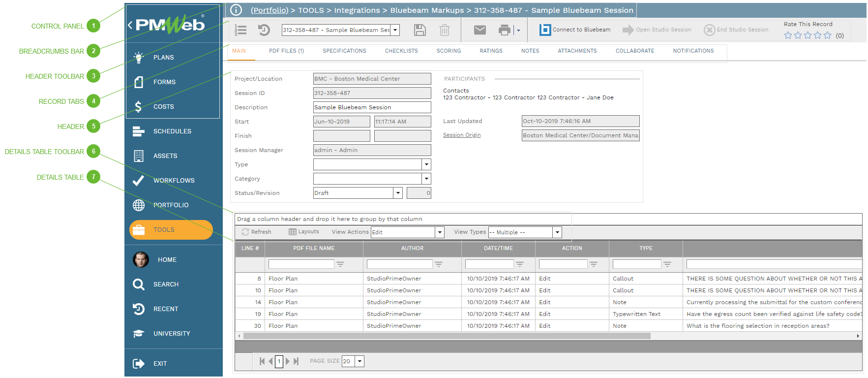Refresh the details table
This screenshot has width=868, height=378.
click(x=256, y=232)
